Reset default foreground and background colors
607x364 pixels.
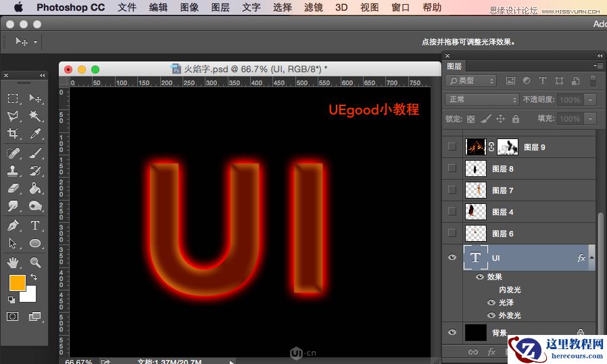tap(11, 300)
